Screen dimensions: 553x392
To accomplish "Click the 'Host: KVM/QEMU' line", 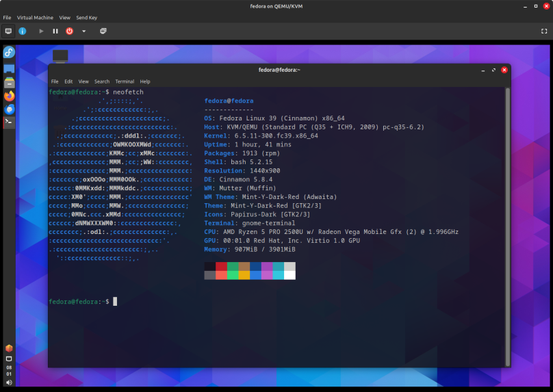I will tap(314, 127).
